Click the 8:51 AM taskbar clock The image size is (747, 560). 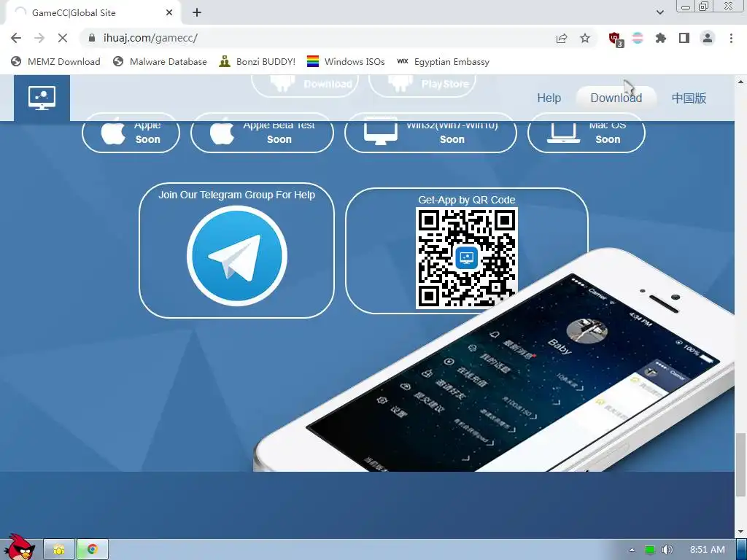(x=707, y=550)
